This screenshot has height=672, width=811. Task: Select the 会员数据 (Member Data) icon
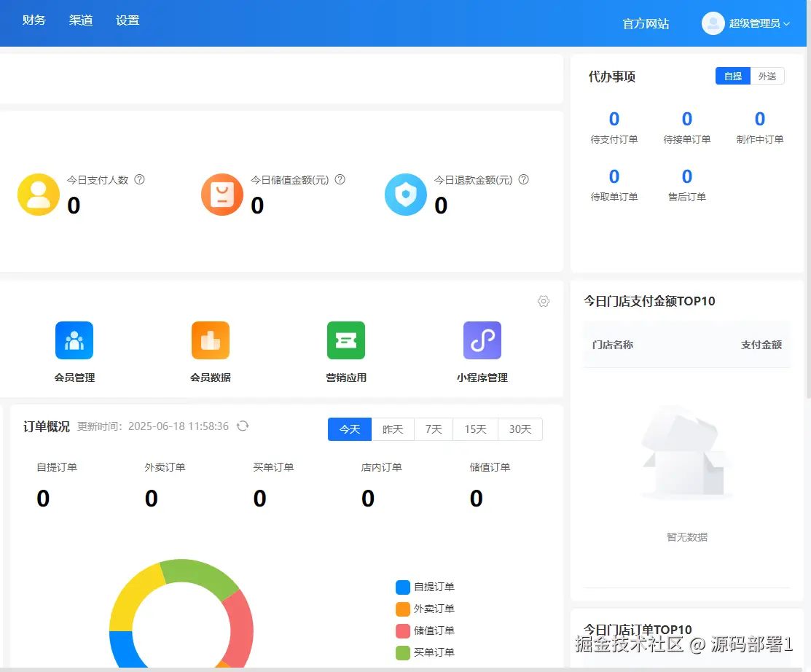210,340
